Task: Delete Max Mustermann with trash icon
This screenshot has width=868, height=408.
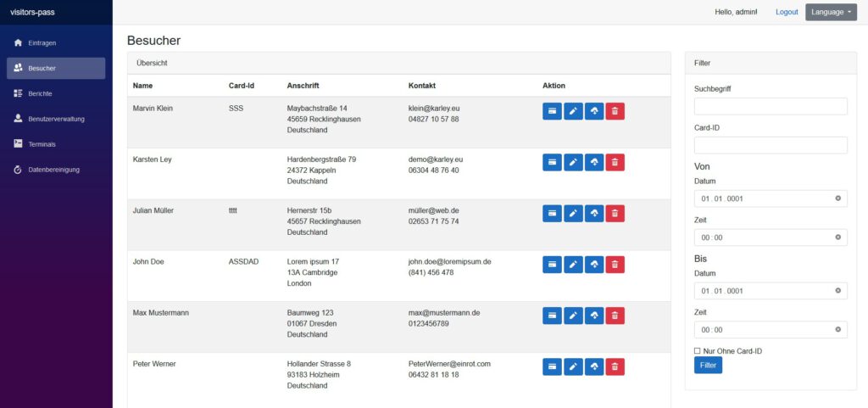Action: (615, 316)
